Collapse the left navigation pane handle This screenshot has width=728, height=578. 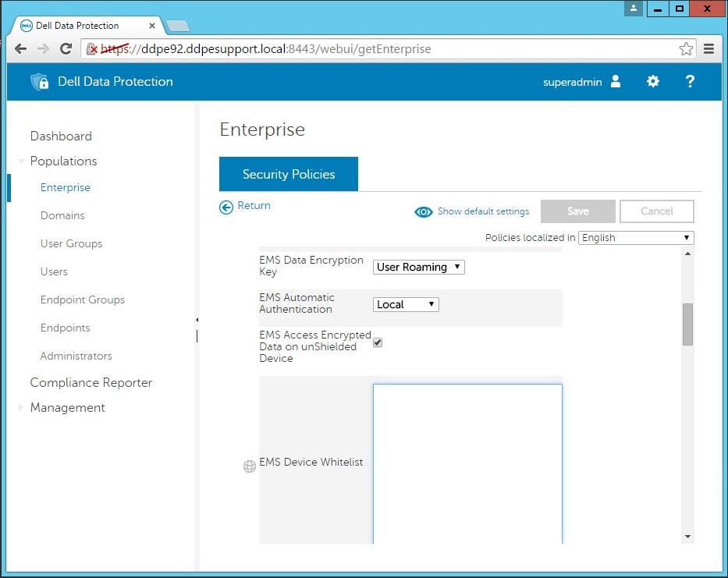(197, 320)
